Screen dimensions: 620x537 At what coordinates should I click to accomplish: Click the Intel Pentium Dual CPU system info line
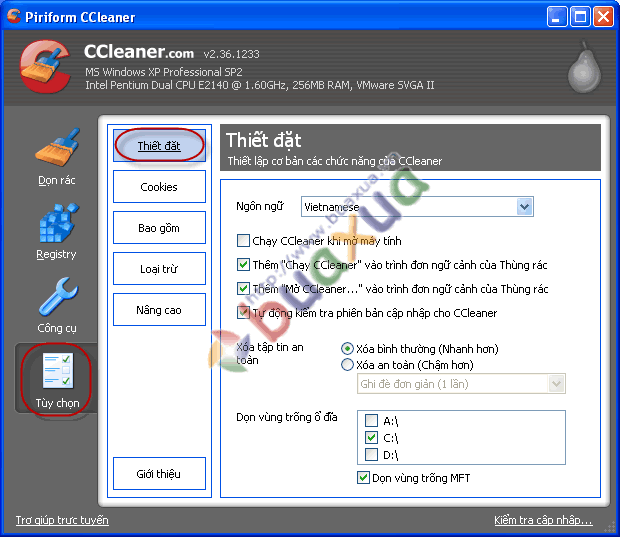(x=260, y=85)
